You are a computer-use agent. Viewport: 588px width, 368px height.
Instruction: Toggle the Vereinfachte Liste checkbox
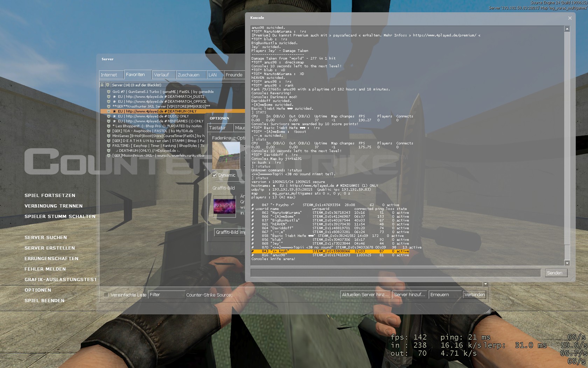tap(106, 295)
